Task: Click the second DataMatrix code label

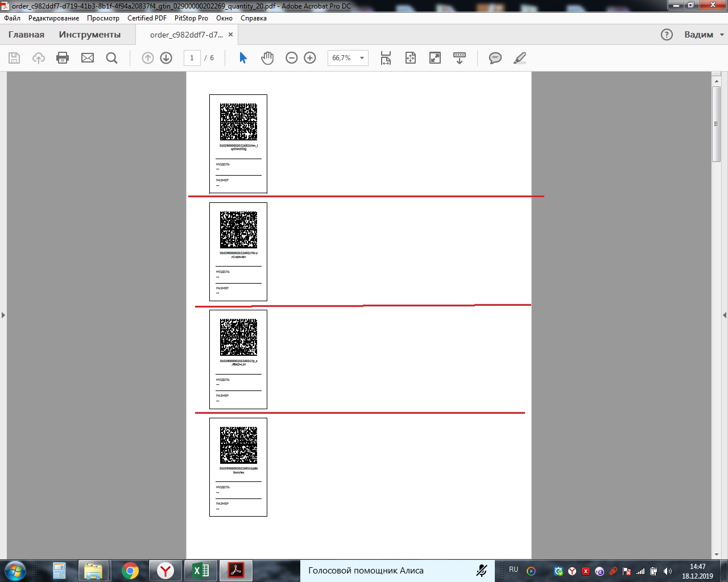Action: click(238, 252)
